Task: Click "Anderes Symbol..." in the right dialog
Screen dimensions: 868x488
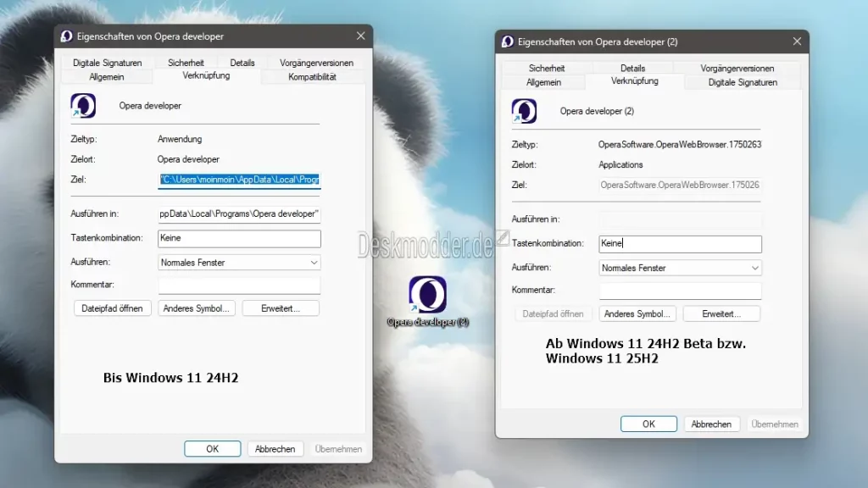Action: click(637, 313)
